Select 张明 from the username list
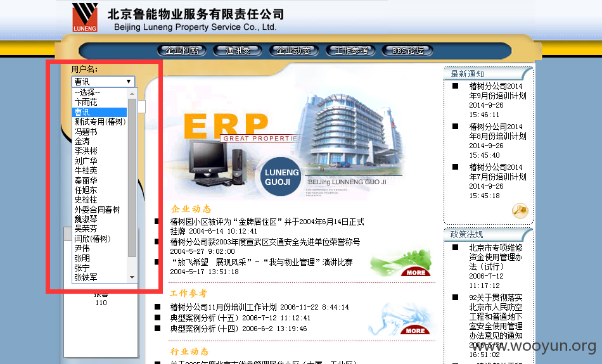 coord(99,258)
